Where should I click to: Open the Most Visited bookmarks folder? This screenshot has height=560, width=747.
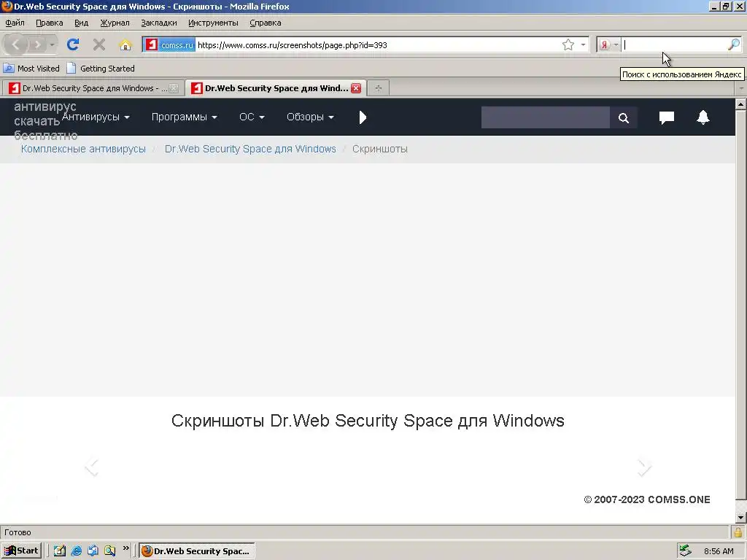[31, 69]
